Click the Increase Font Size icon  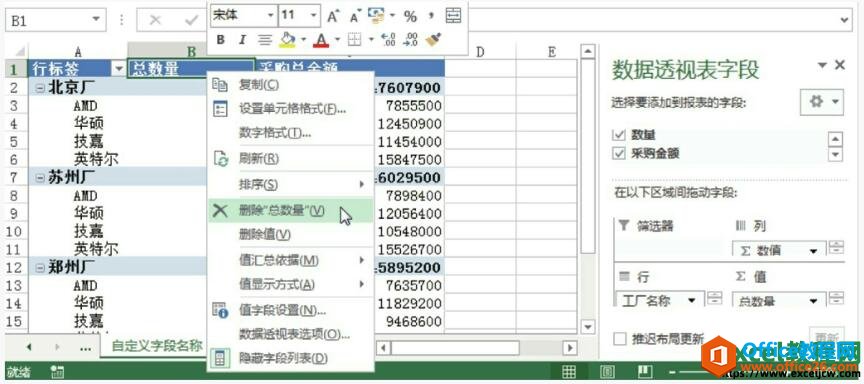click(x=332, y=17)
